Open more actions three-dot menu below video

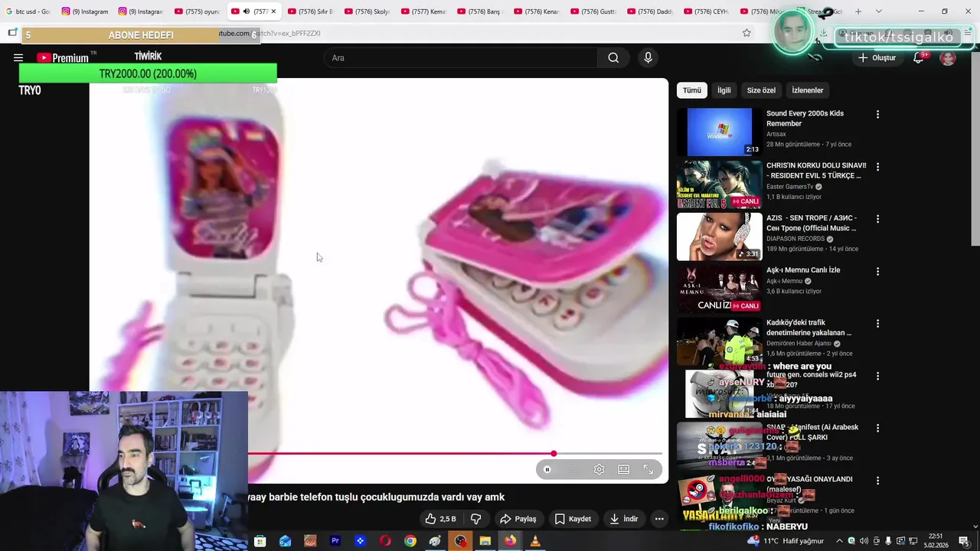pos(659,519)
